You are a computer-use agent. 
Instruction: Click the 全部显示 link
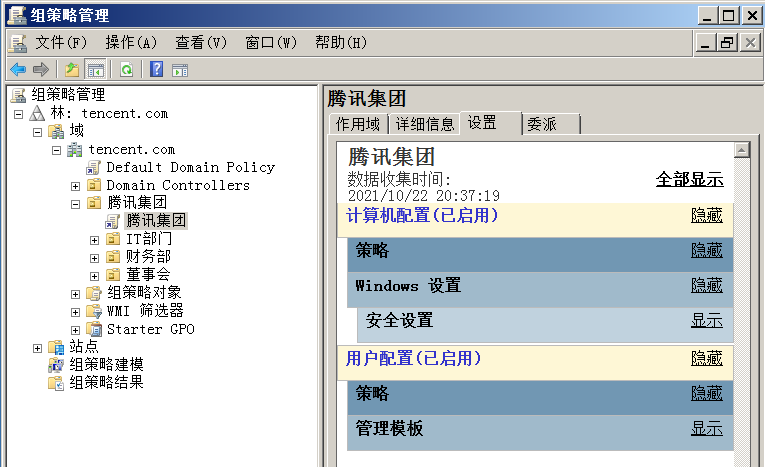tap(689, 180)
